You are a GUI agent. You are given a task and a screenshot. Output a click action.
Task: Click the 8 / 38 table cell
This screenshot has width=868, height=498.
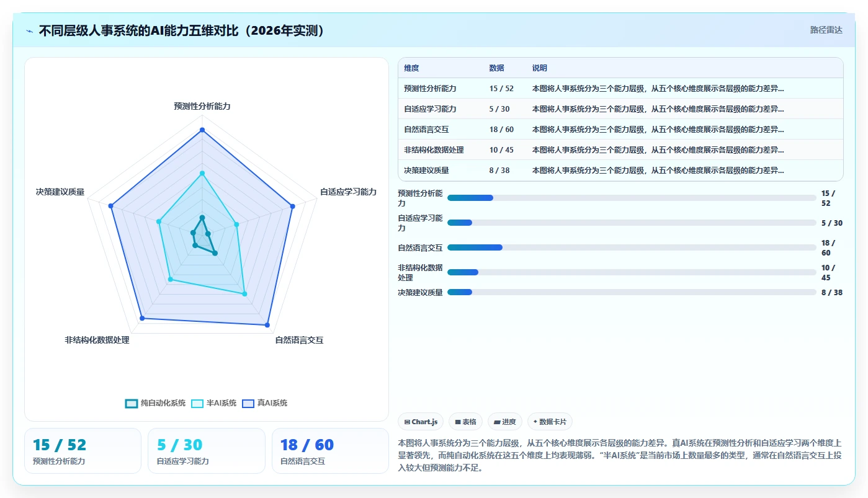tap(499, 171)
